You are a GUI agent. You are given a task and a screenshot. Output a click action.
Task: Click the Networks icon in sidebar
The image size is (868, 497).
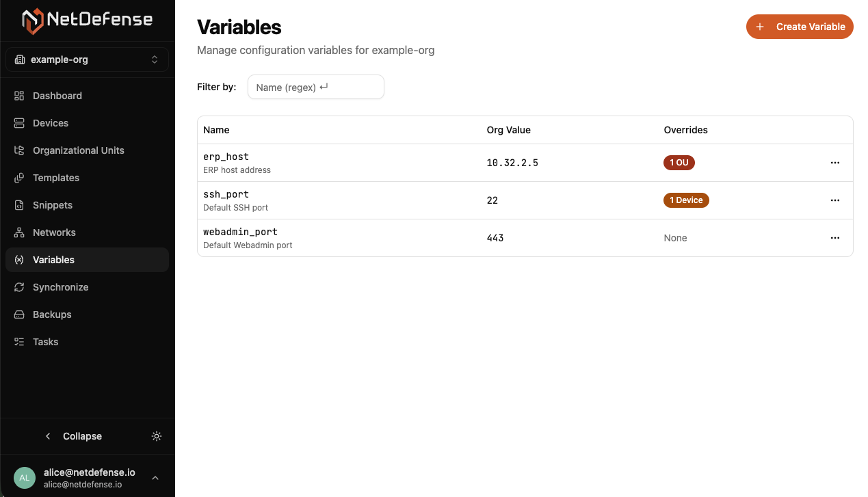tap(19, 232)
